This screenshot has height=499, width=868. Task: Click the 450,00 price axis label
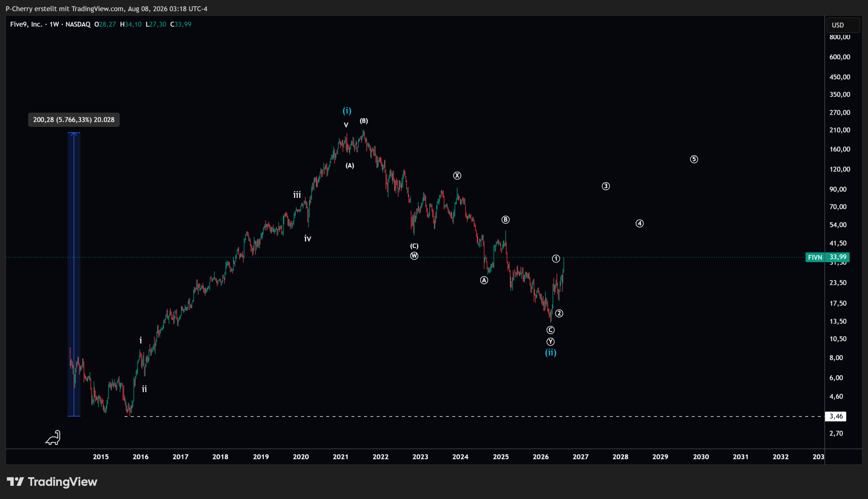click(x=840, y=77)
